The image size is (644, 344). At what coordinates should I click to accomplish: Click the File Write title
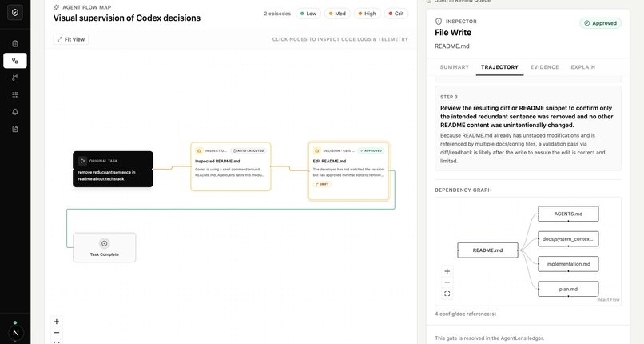pos(453,33)
